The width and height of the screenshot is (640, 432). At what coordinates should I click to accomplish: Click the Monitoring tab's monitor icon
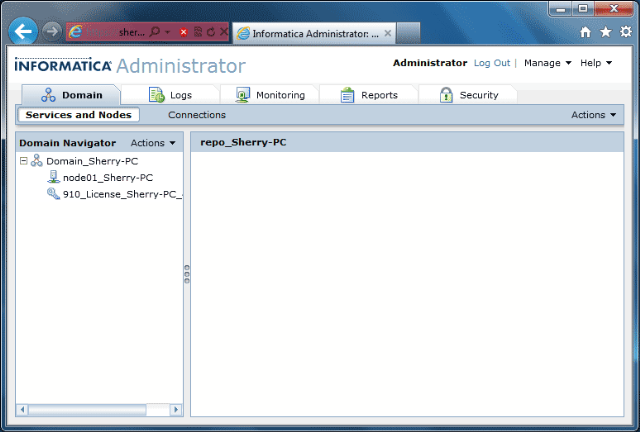coord(242,95)
